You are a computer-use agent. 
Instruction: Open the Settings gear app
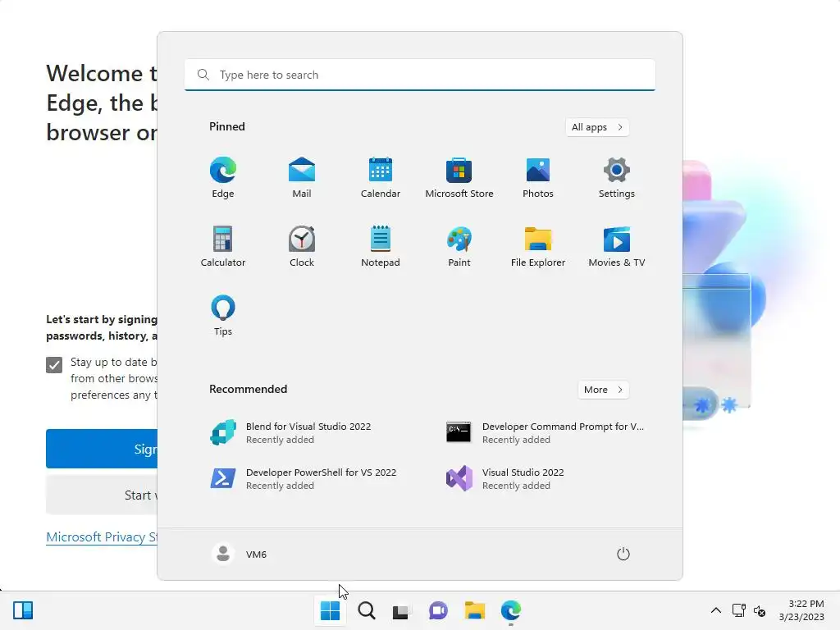point(617,178)
